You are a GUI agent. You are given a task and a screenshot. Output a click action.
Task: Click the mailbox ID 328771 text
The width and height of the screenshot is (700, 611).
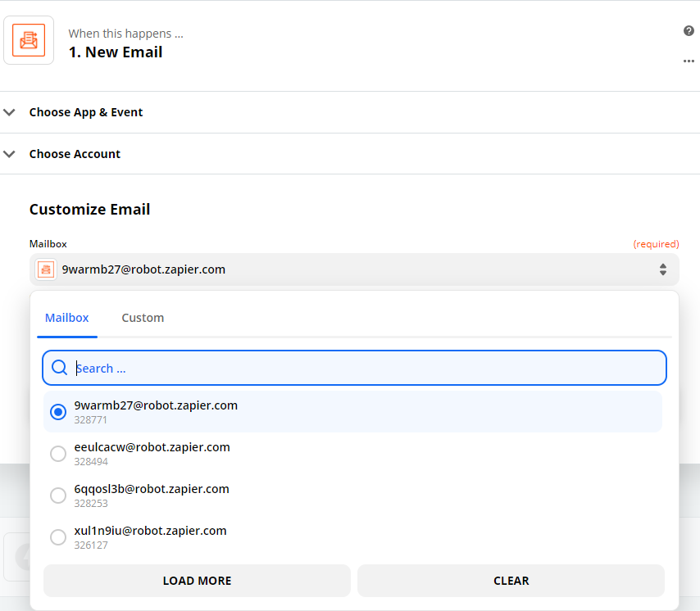pyautogui.click(x=91, y=420)
